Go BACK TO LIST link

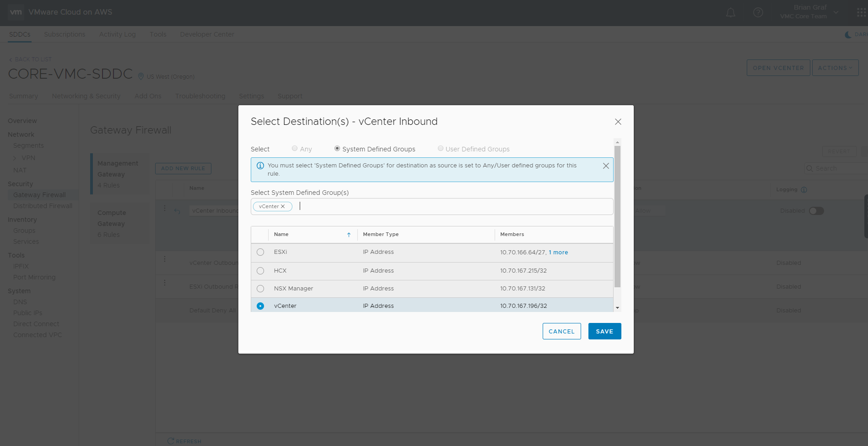click(30, 59)
